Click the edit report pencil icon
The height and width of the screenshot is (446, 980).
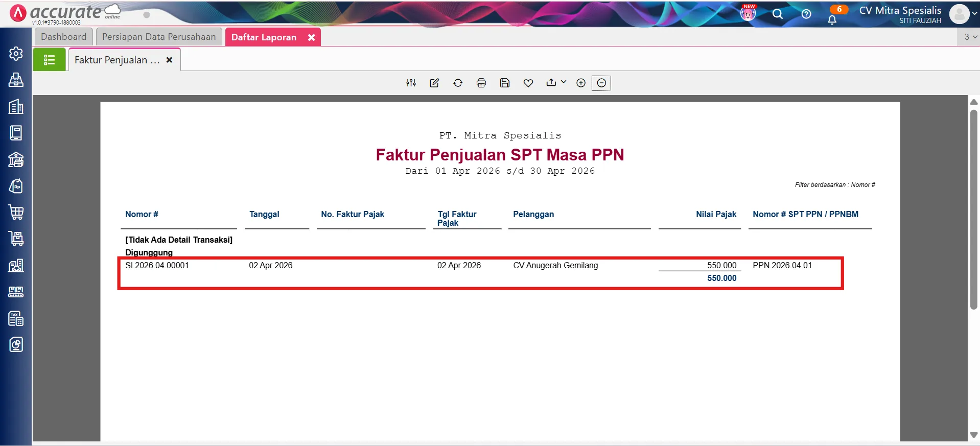[434, 83]
